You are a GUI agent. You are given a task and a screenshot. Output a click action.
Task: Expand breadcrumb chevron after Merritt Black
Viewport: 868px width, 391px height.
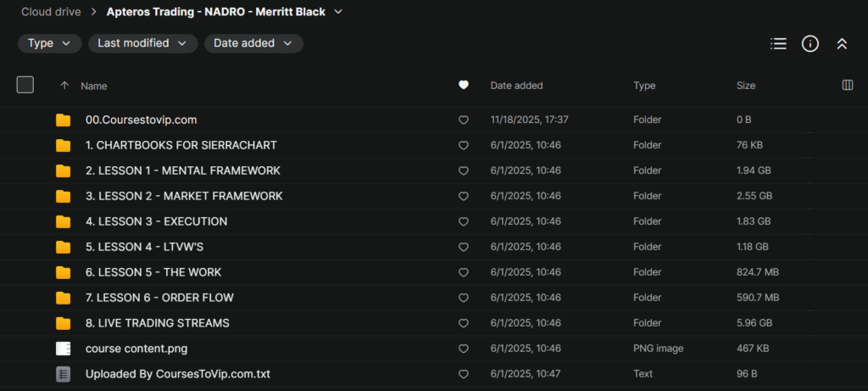pos(339,12)
